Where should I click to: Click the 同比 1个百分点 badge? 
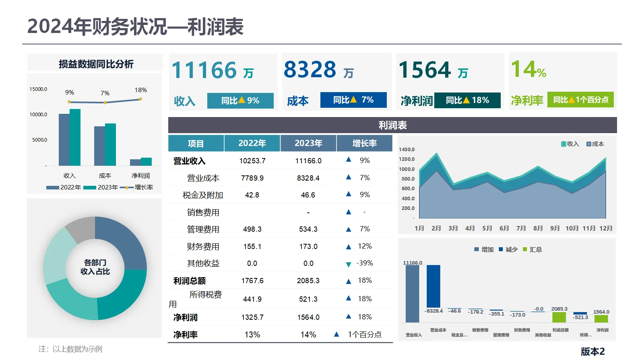click(580, 99)
